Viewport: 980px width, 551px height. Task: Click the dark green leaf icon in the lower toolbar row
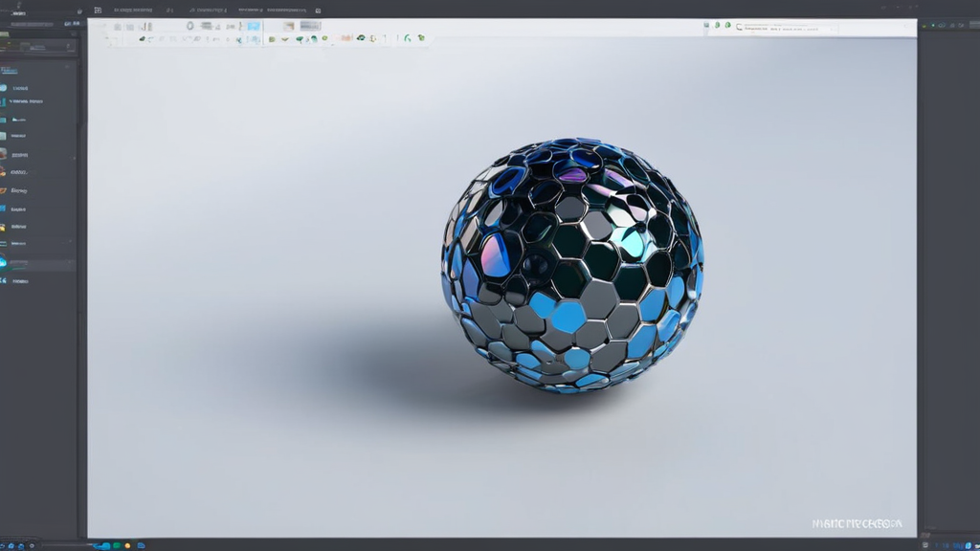[x=142, y=39]
